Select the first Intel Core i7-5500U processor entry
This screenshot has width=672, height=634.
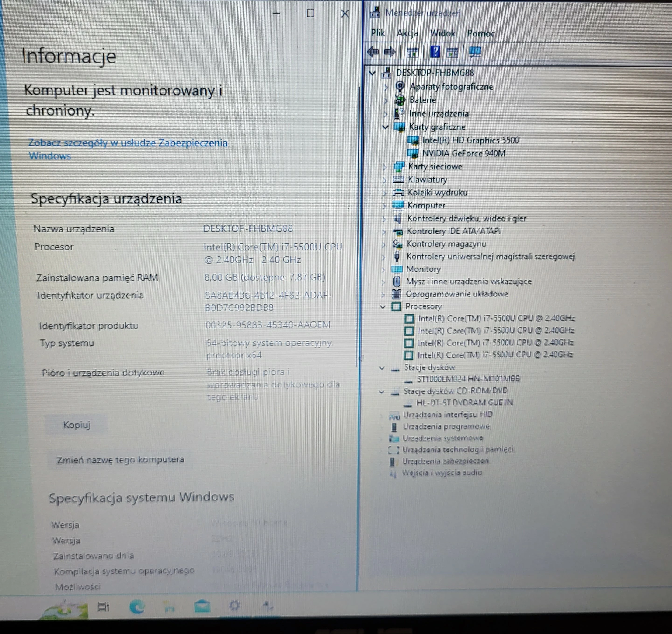click(496, 318)
